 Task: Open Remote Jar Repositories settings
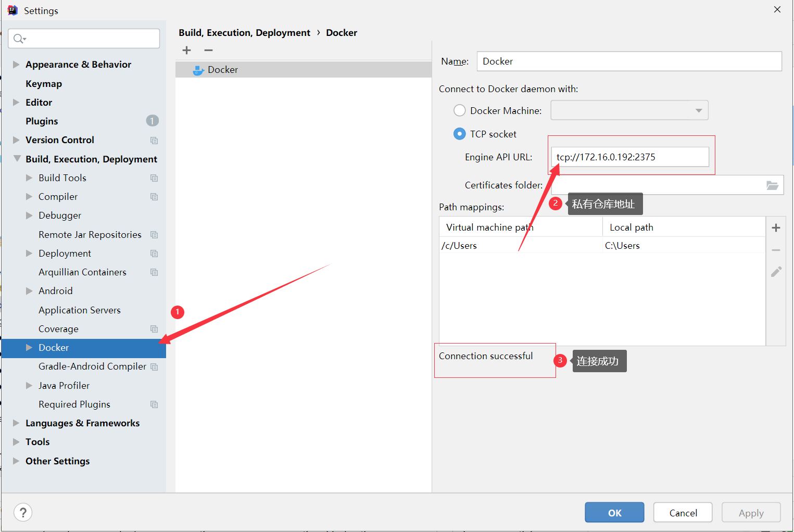click(90, 235)
